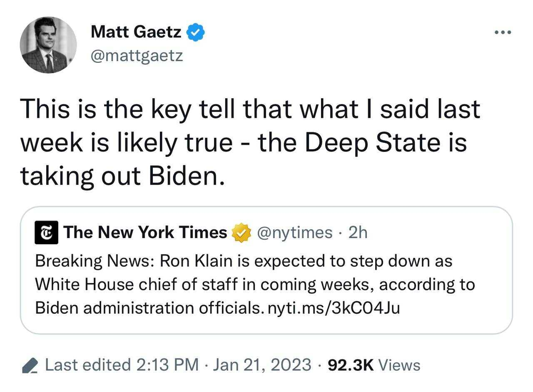This screenshot has height=392, width=533.
Task: Click the Matt Gaetz display name
Action: pyautogui.click(x=136, y=32)
